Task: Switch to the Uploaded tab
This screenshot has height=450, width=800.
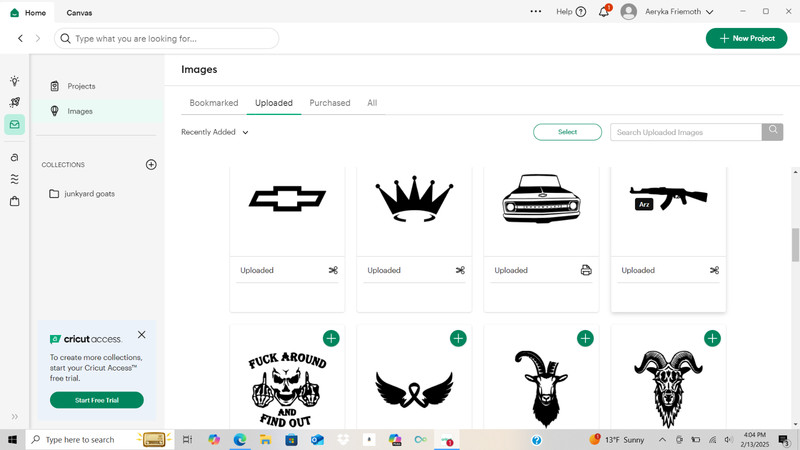Action: [x=274, y=103]
